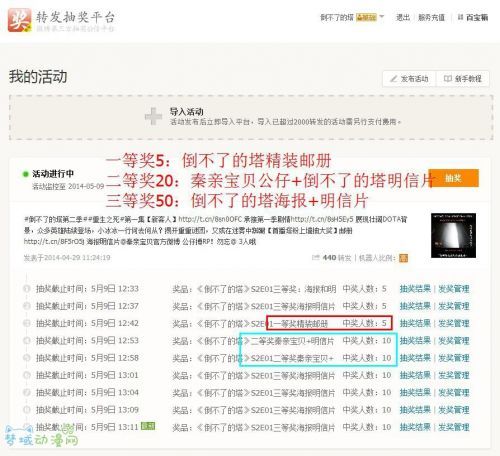The width and height of the screenshot is (500, 456).
Task: Click the 12:53 row 二等奖 prize text
Action: 292,341
